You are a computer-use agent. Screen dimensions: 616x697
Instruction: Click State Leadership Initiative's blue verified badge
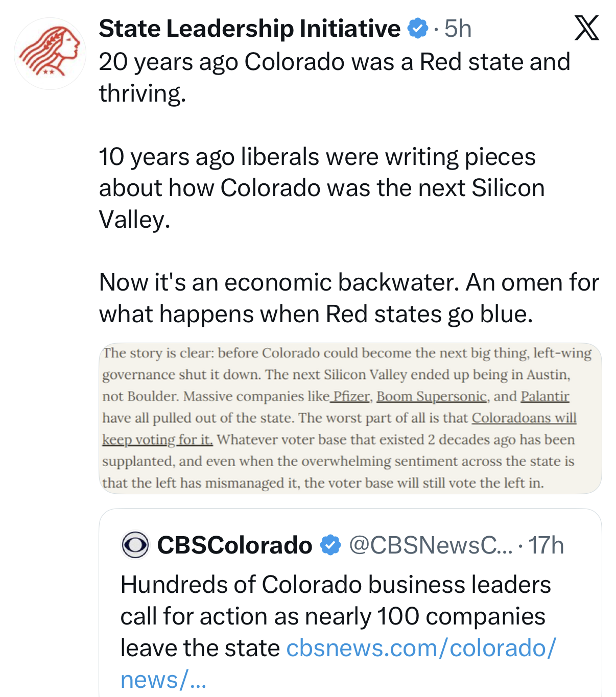point(417,29)
